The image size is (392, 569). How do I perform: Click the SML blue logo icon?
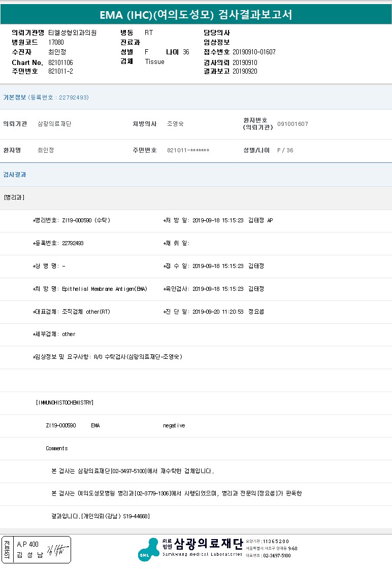[149, 549]
